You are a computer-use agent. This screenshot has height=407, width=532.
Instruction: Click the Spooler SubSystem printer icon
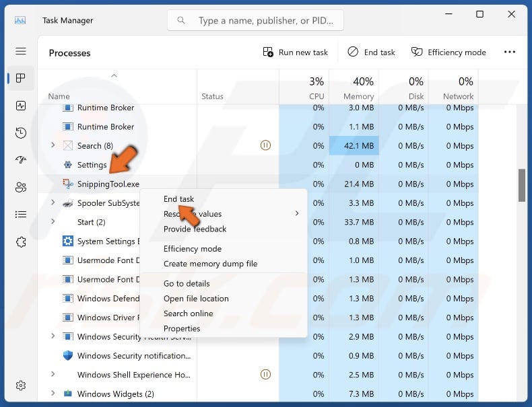tap(68, 203)
